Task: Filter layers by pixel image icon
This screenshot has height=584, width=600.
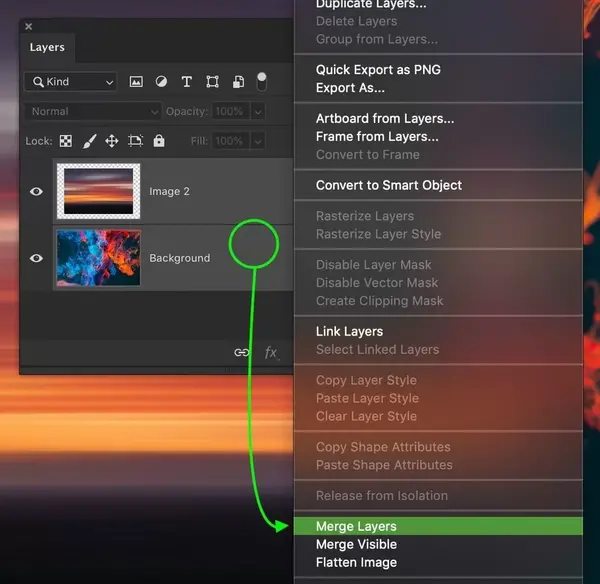Action: [136, 82]
